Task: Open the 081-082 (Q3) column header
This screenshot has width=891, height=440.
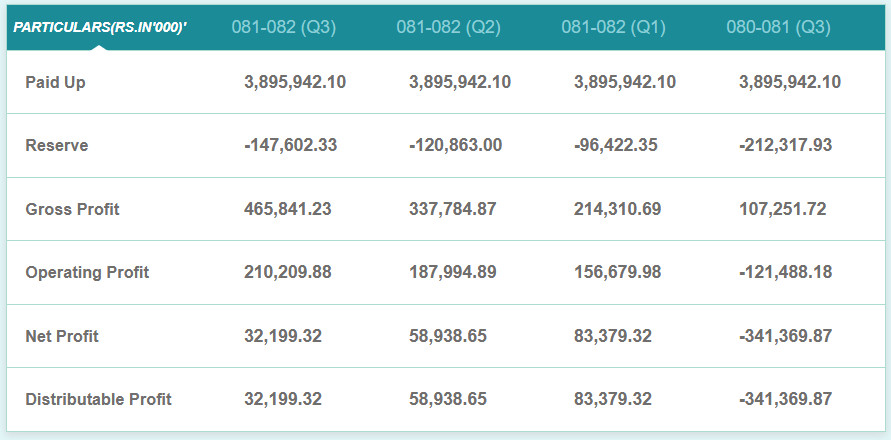Action: [284, 27]
